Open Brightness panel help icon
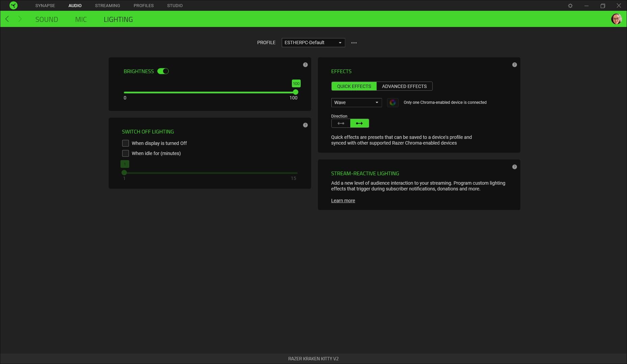Image resolution: width=627 pixels, height=364 pixels. [x=305, y=65]
